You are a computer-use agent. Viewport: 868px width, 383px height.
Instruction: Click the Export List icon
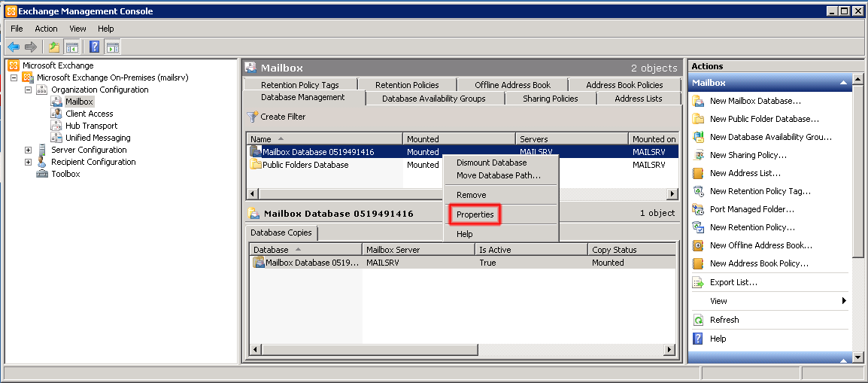699,282
